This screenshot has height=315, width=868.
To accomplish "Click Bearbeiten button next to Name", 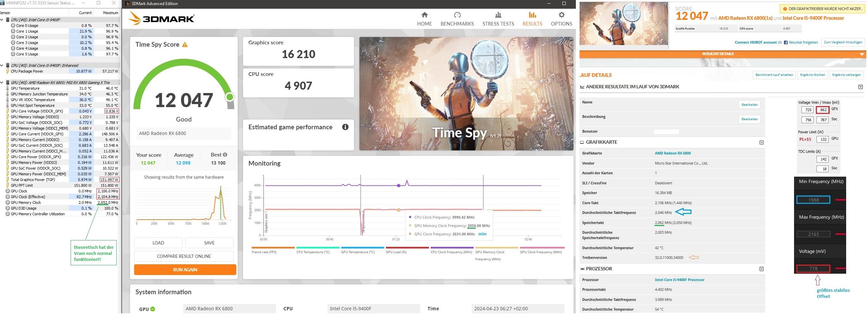I will point(749,105).
